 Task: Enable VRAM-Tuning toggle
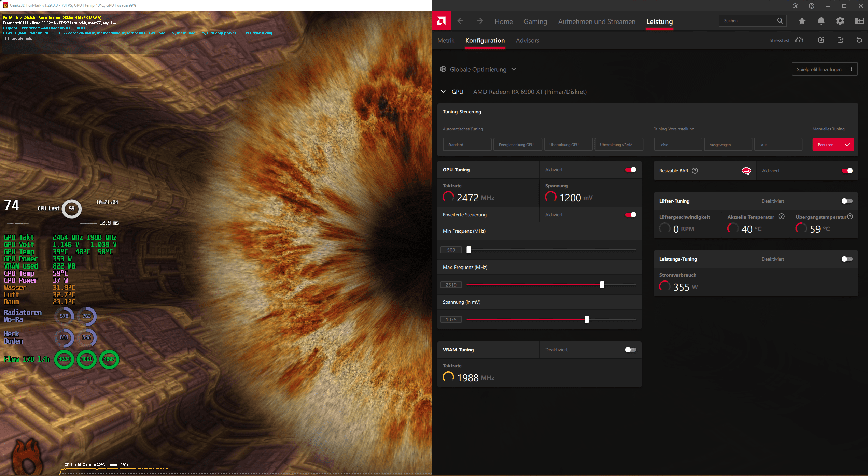coord(631,350)
